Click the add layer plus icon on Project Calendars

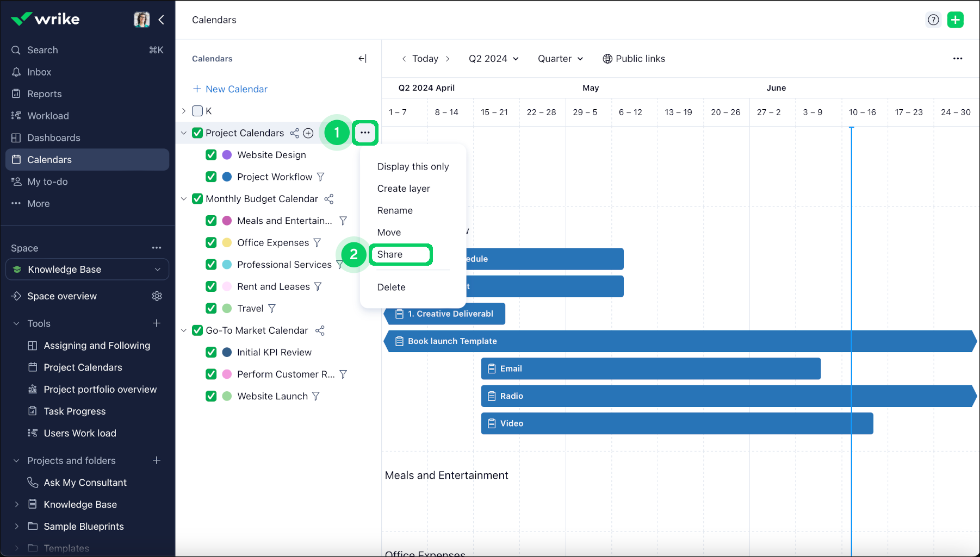(308, 133)
